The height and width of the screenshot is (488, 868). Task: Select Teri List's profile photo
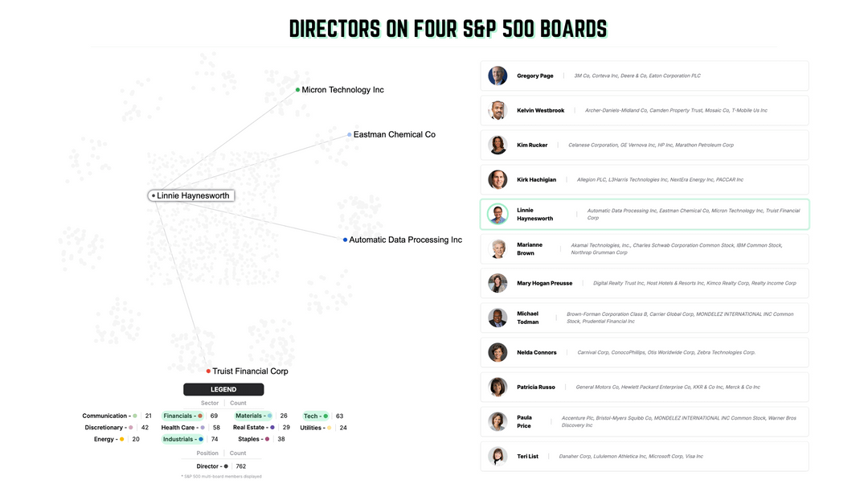coord(497,456)
